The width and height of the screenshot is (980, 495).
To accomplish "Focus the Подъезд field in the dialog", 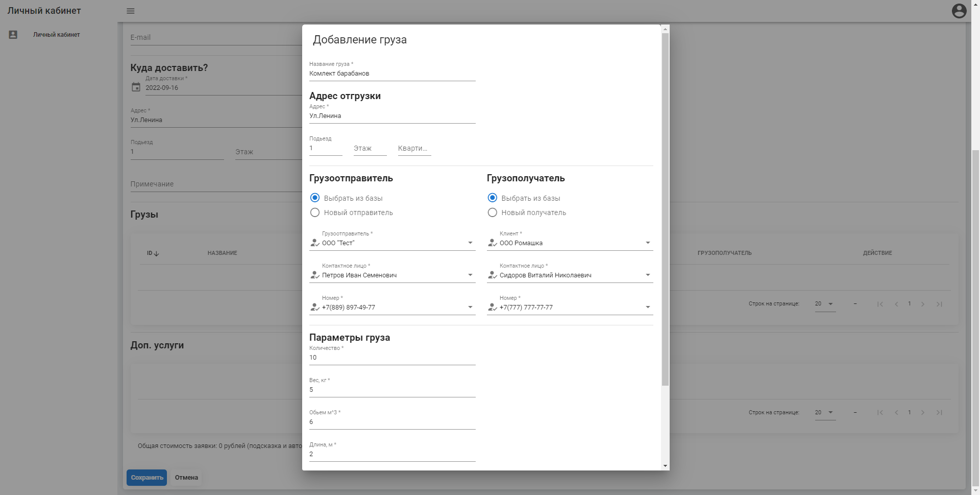I will pos(326,148).
